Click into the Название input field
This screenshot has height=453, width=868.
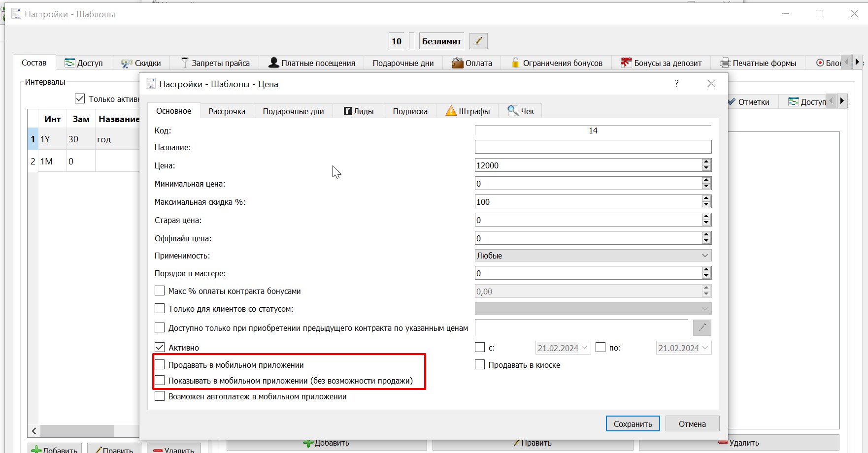pyautogui.click(x=593, y=147)
